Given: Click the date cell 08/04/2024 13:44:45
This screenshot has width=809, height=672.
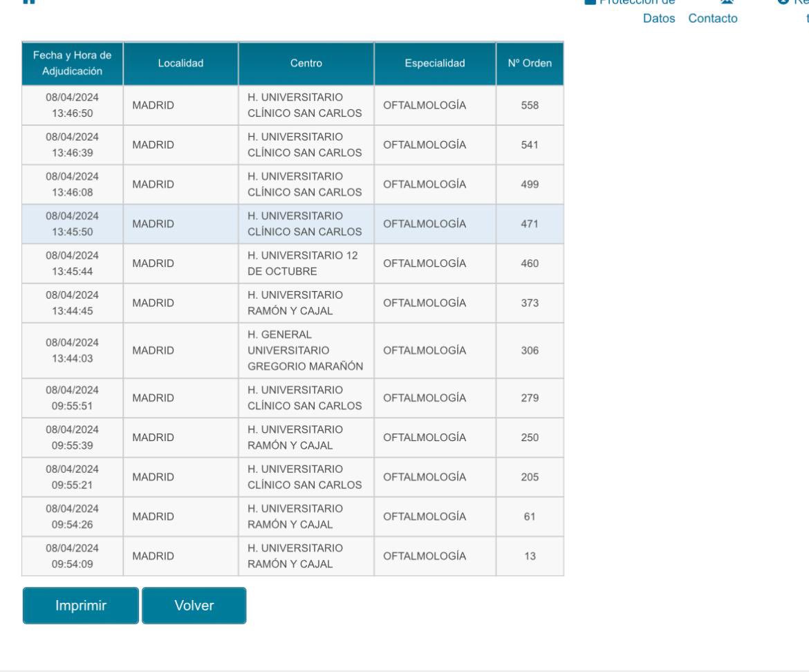Looking at the screenshot, I should [72, 304].
